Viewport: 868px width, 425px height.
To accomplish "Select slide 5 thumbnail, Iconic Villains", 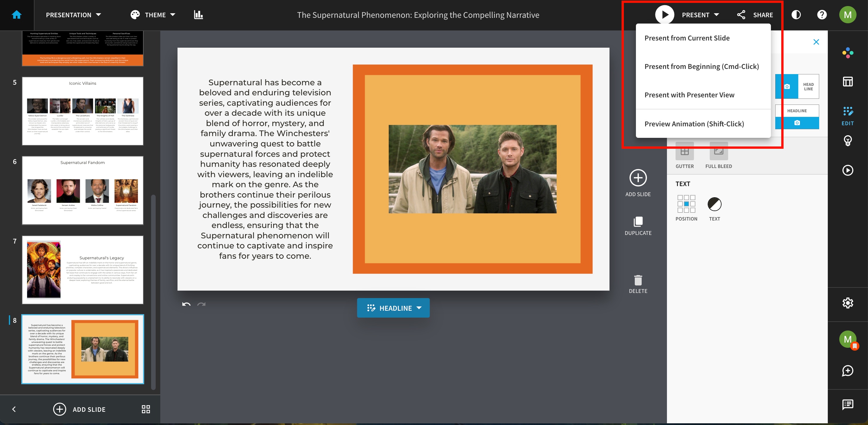I will pyautogui.click(x=82, y=111).
